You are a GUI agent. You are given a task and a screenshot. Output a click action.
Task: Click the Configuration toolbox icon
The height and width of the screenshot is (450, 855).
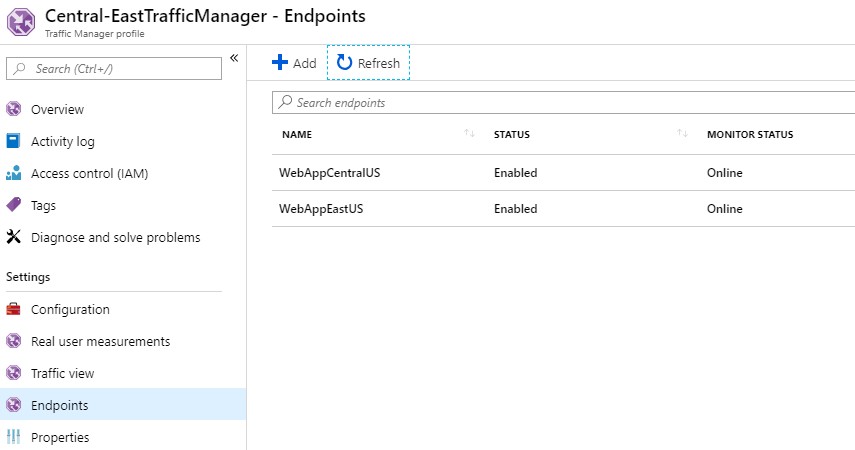click(13, 309)
